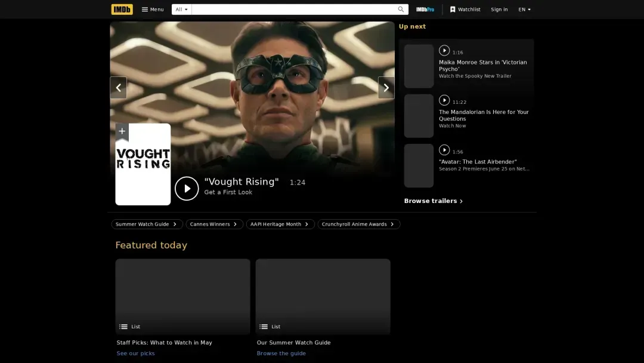Open Staff Picks list card image
Image resolution: width=644 pixels, height=363 pixels.
(183, 296)
